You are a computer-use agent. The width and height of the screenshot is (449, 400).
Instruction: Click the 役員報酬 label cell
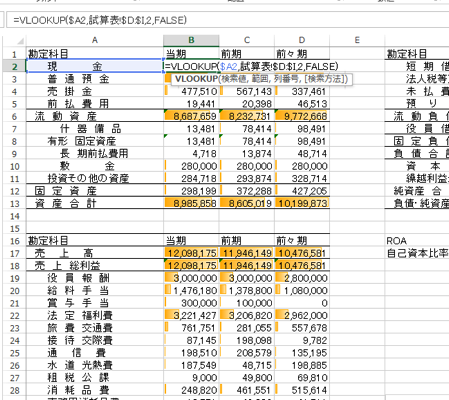pyautogui.click(x=95, y=278)
